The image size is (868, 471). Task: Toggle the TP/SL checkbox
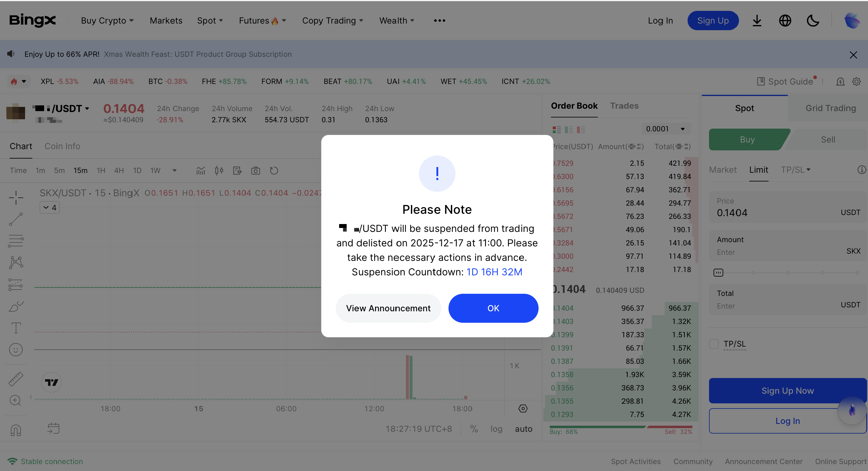[714, 344]
